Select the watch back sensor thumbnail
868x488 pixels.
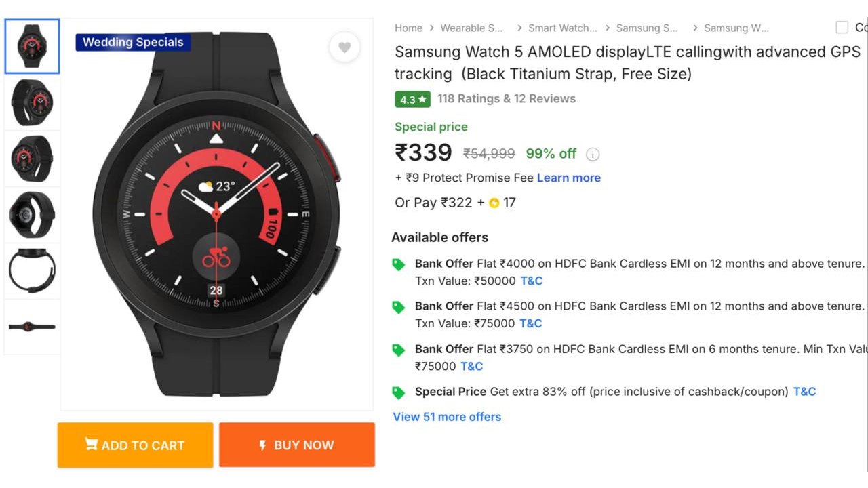32,215
